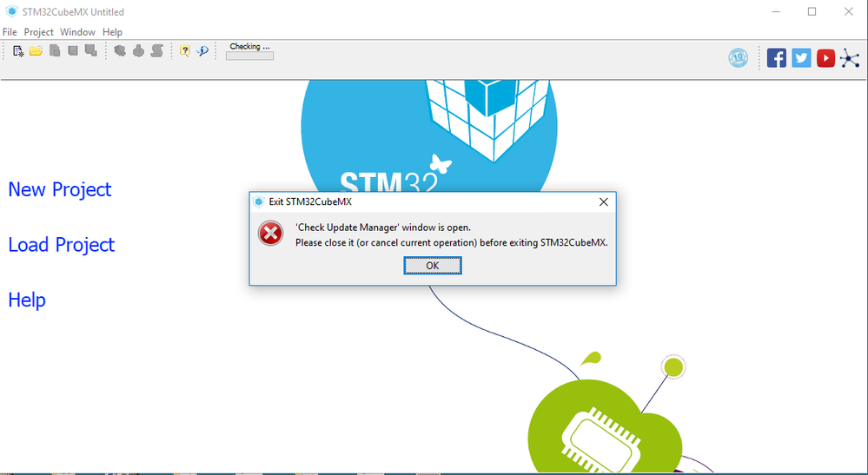The width and height of the screenshot is (868, 475).
Task: Click the 'STM32CubeMX Untitled' window title
Action: 73,11
